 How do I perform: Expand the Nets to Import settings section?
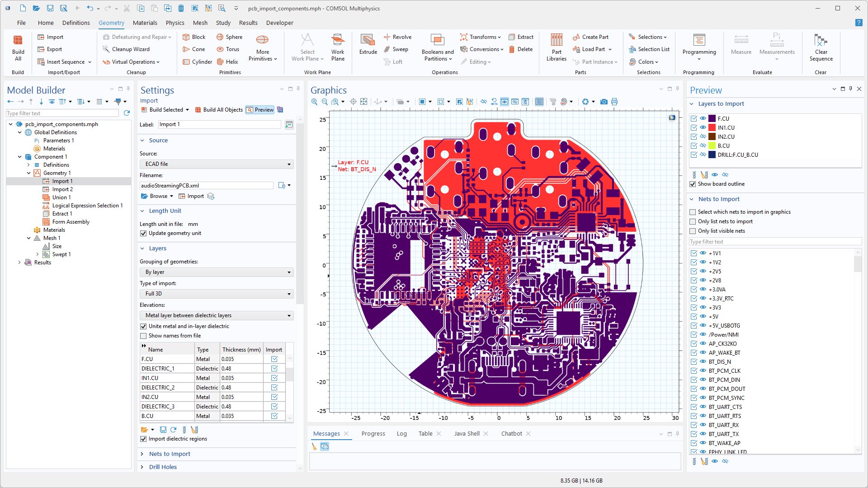tap(142, 454)
